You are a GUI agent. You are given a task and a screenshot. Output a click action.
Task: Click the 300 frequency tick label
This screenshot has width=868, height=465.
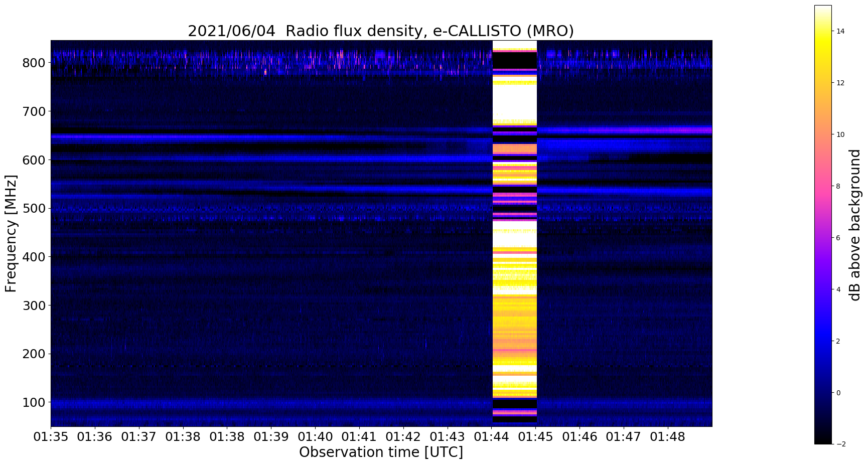coord(34,305)
